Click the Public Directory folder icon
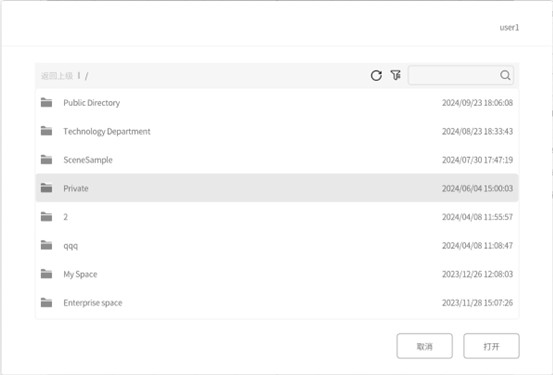This screenshot has height=375, width=553. click(46, 103)
